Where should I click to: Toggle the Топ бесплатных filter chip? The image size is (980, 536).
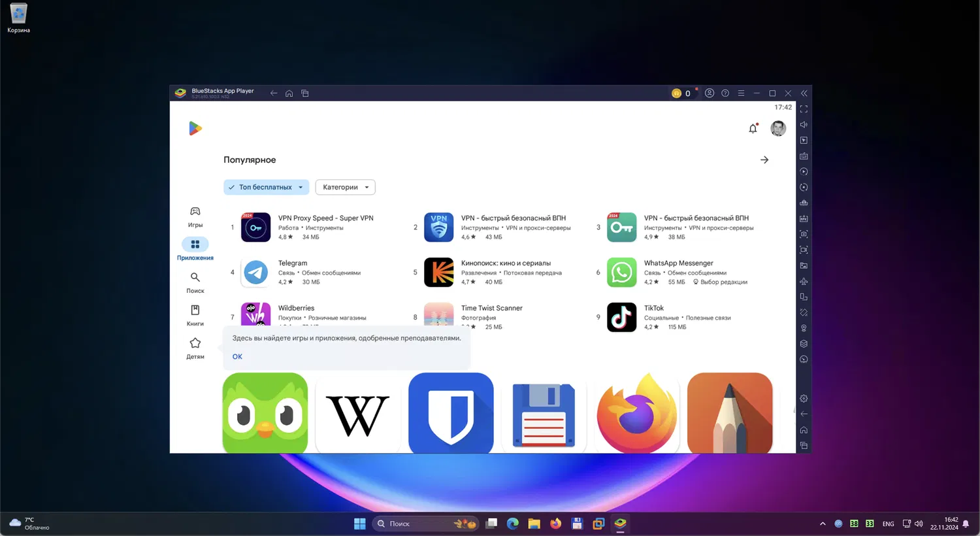265,188
